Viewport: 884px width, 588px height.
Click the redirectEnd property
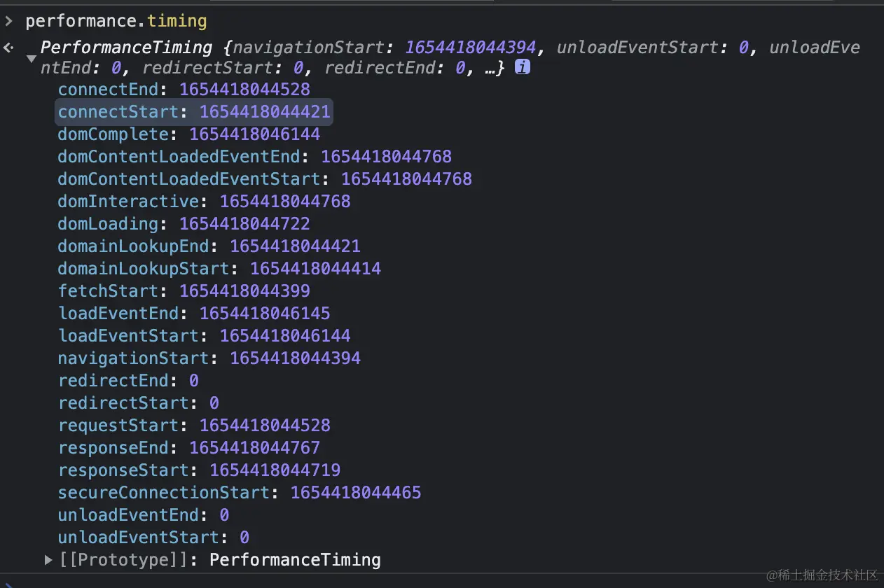128,381
